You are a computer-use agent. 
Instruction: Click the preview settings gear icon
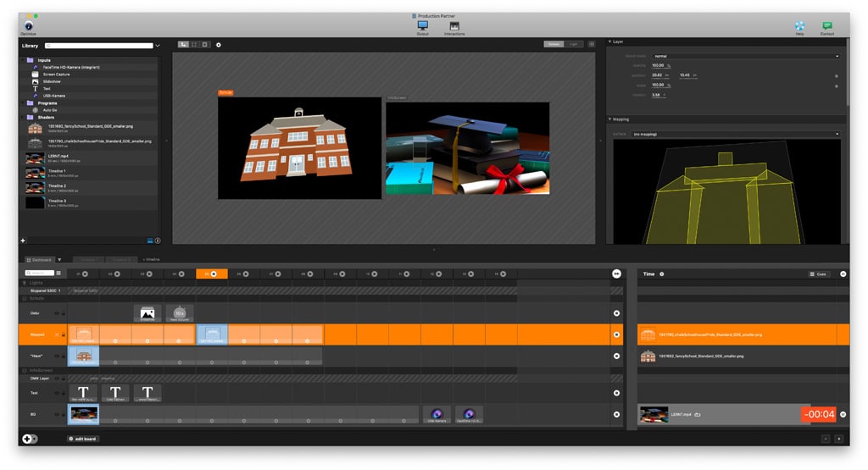coord(218,44)
